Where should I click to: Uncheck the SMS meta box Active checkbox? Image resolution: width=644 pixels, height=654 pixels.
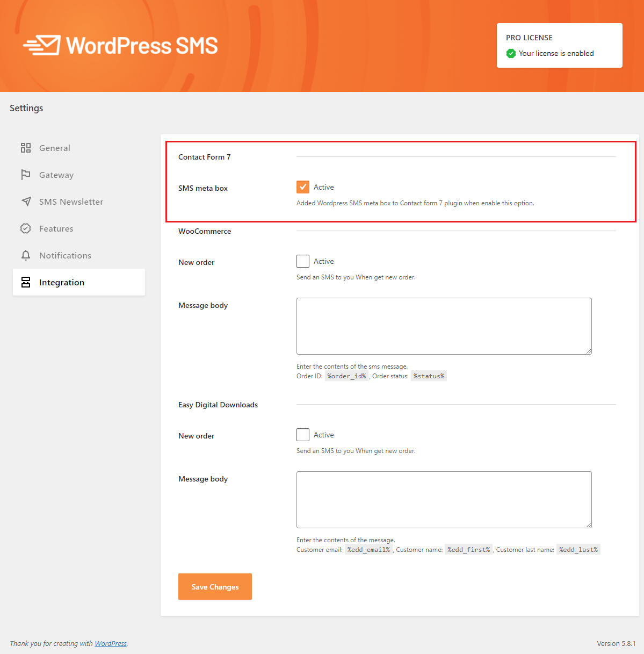pos(303,187)
